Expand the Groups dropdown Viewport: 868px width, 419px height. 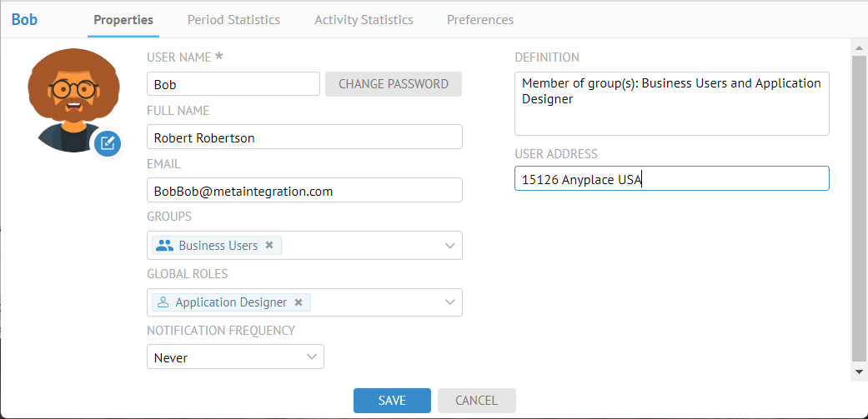[450, 246]
